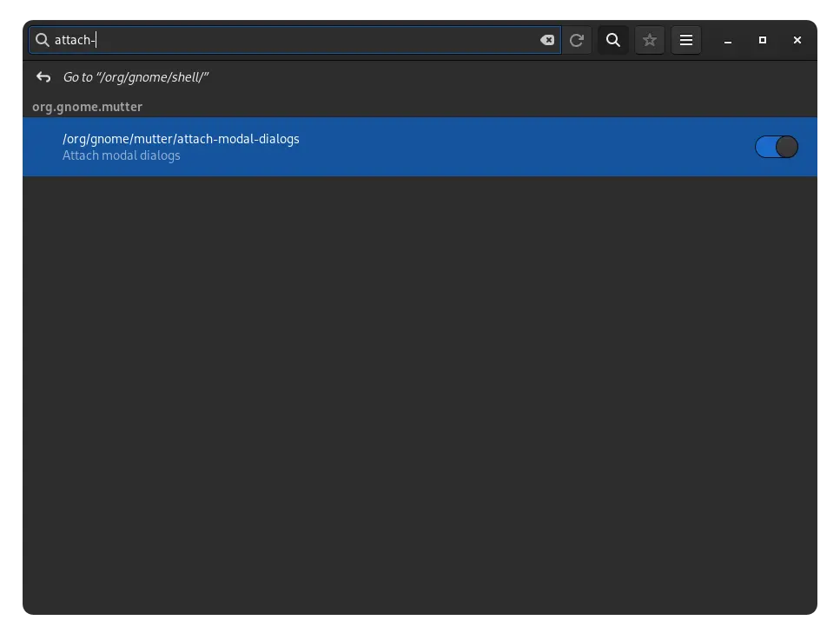Viewport: 840px width, 640px height.
Task: Click the magnifier icon inside the search entry
Action: pos(42,40)
